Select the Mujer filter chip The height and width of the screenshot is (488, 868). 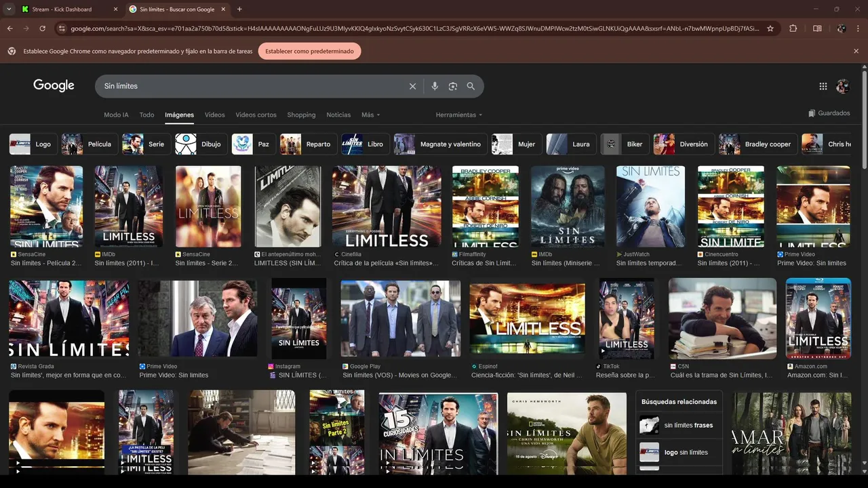click(517, 144)
